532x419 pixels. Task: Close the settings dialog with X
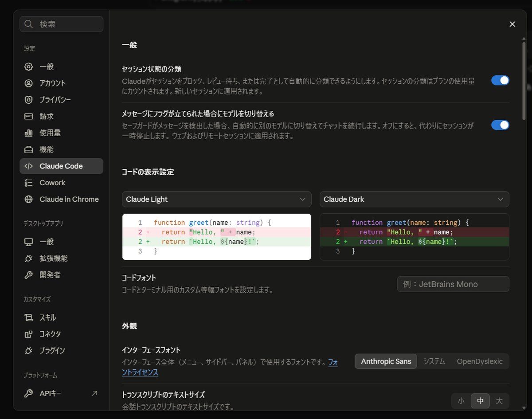tap(512, 24)
